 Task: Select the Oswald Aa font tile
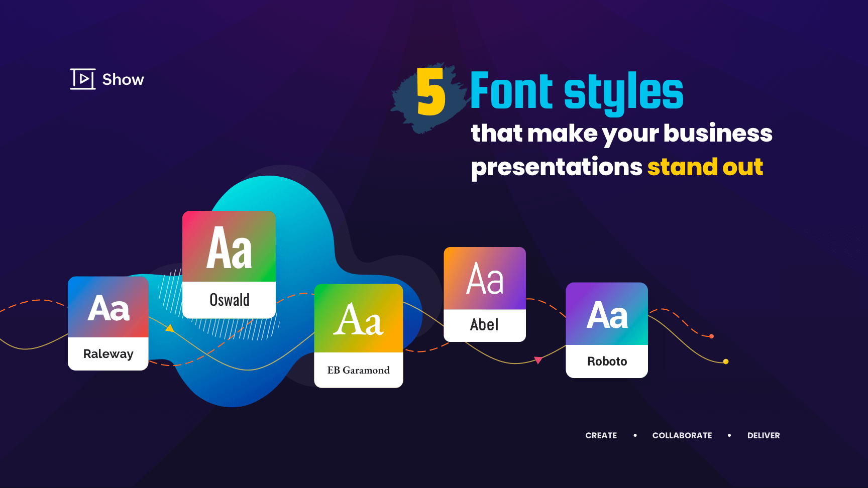pyautogui.click(x=229, y=247)
